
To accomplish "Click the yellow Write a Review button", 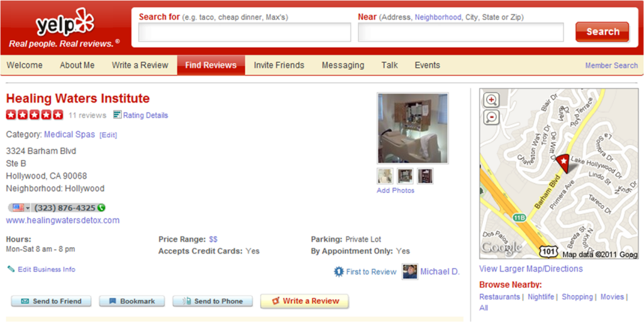I will [x=305, y=301].
